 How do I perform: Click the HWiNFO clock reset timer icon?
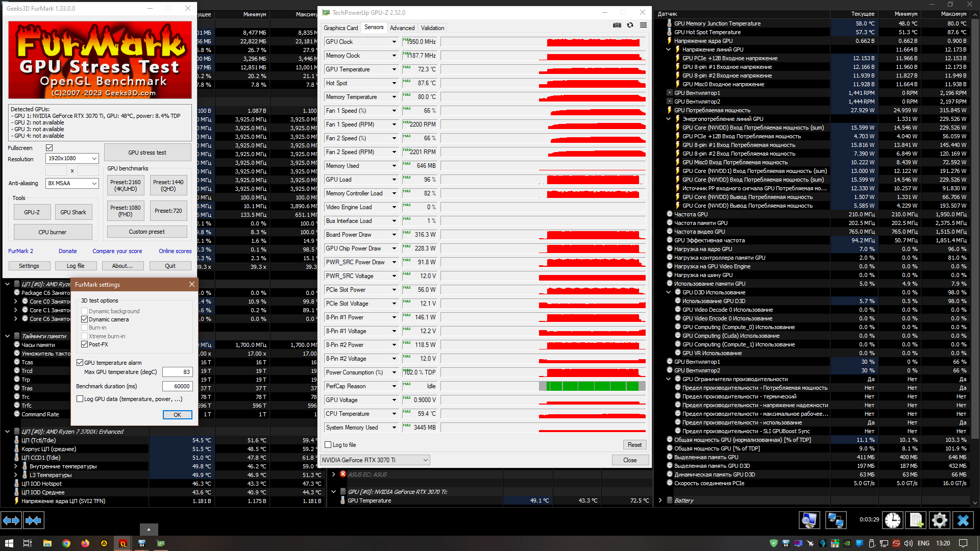tap(892, 520)
